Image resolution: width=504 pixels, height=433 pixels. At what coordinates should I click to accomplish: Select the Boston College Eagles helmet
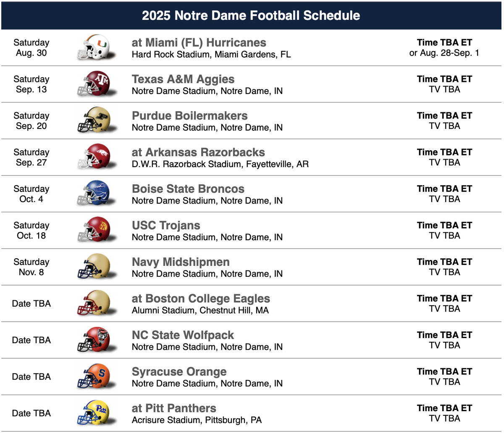93,303
